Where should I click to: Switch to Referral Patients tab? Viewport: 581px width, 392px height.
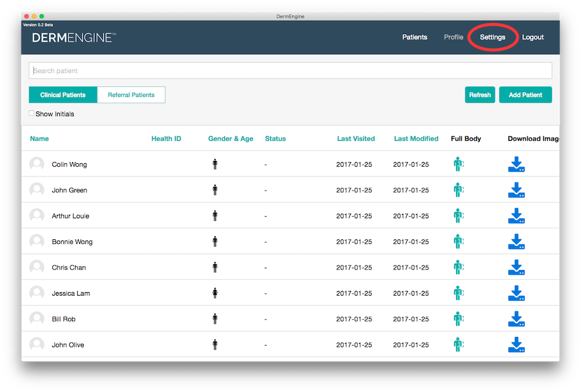tap(131, 95)
